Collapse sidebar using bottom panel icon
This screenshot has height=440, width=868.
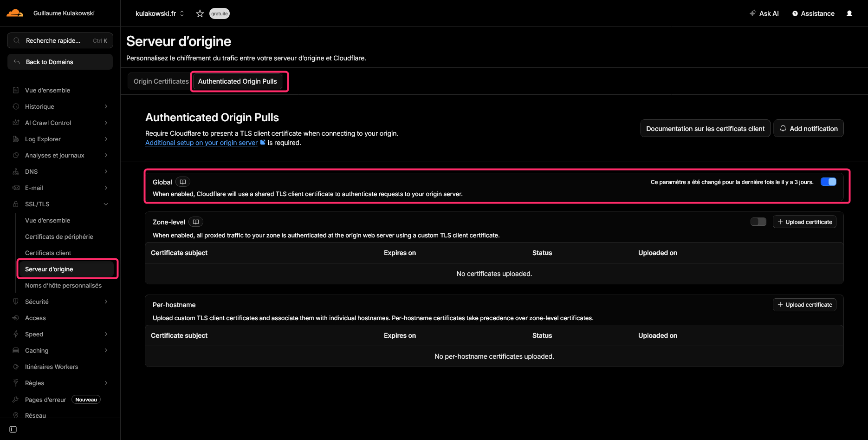click(13, 429)
